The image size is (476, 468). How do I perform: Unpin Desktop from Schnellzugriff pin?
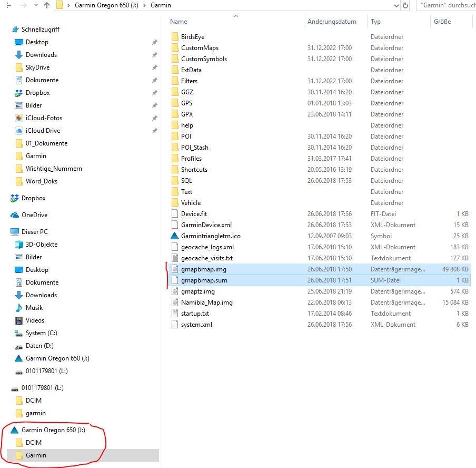[154, 42]
